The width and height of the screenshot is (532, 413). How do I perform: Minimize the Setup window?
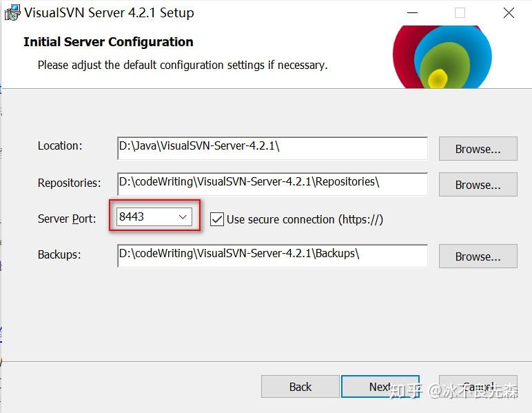(413, 13)
